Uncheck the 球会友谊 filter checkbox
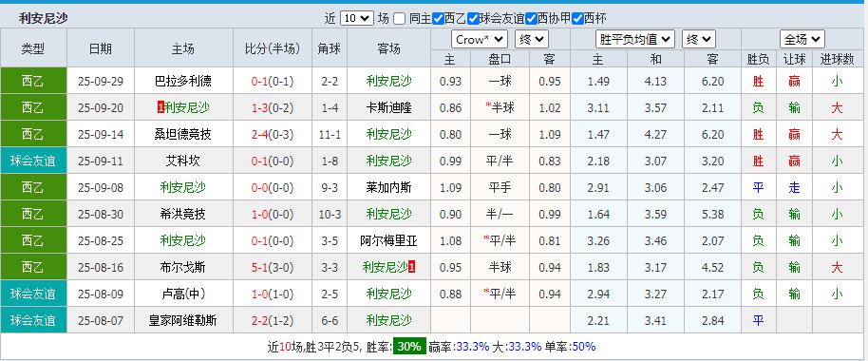This screenshot has height=361, width=868. click(x=473, y=18)
